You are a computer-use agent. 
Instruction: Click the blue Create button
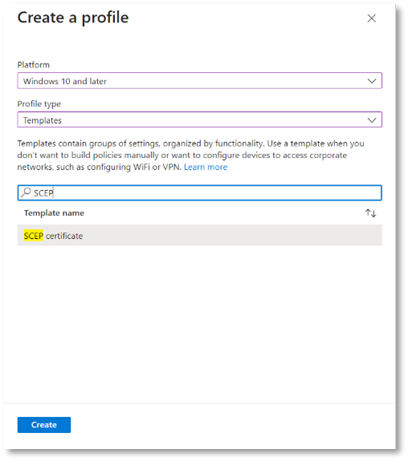(x=44, y=425)
